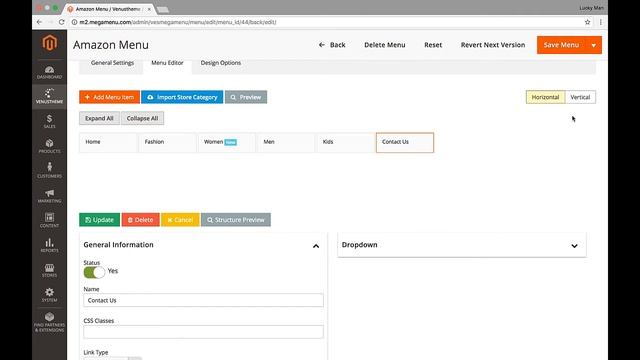This screenshot has height=360, width=640.
Task: Open the Dashboard sidebar item
Action: click(49, 72)
